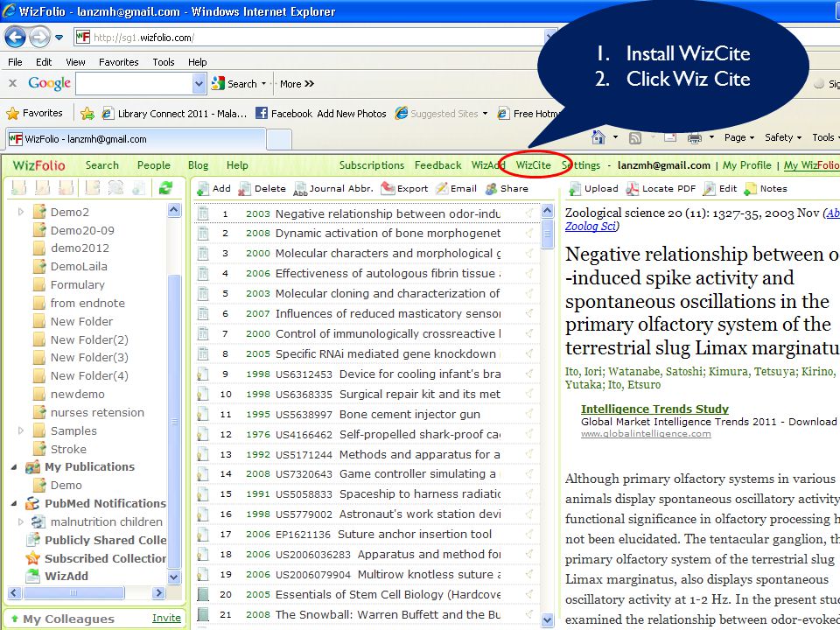Viewport: 840px width, 630px height.
Task: Open WizFolio Search menu item
Action: (101, 165)
